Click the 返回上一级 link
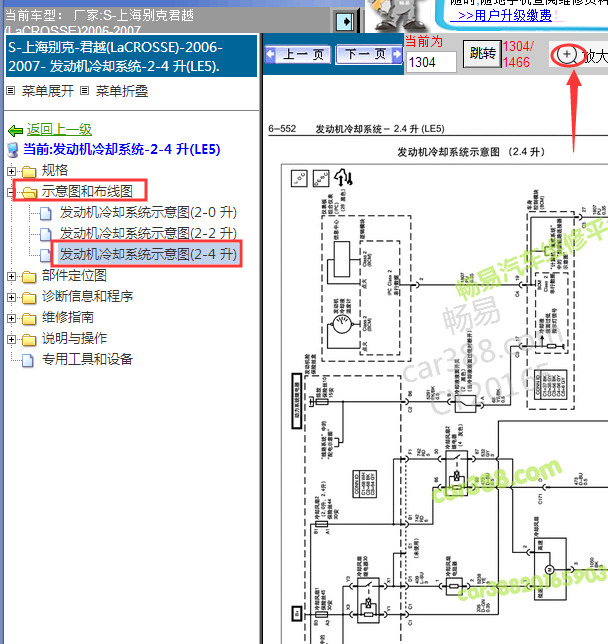The image size is (608, 644). pos(59,129)
